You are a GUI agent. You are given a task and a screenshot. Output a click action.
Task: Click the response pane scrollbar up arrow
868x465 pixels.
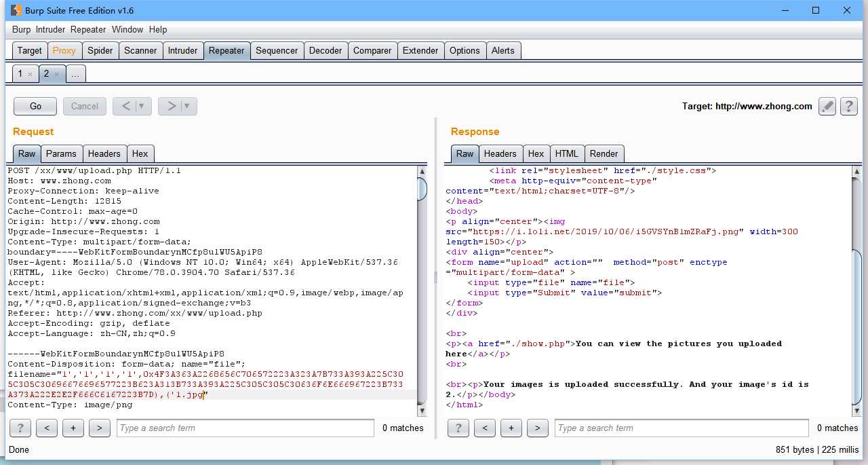[856, 171]
